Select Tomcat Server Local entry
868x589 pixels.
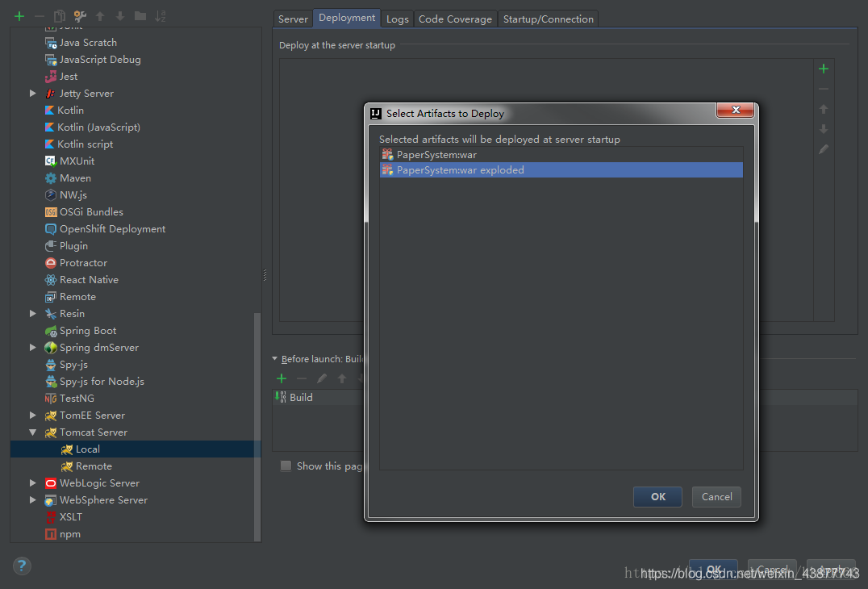[x=136, y=449]
